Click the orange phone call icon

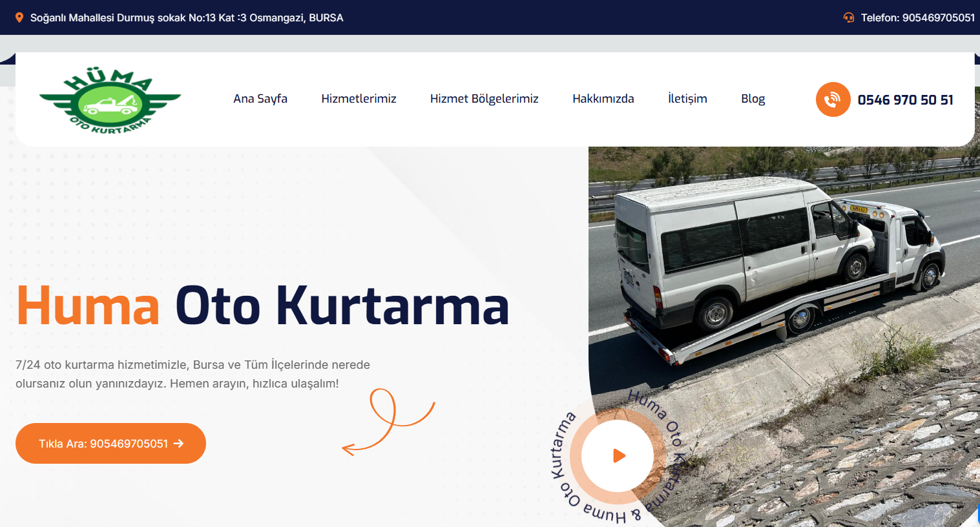point(833,99)
